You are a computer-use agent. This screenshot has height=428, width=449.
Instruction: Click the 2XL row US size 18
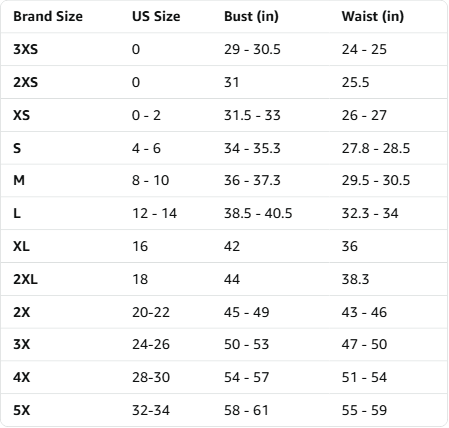[140, 279]
